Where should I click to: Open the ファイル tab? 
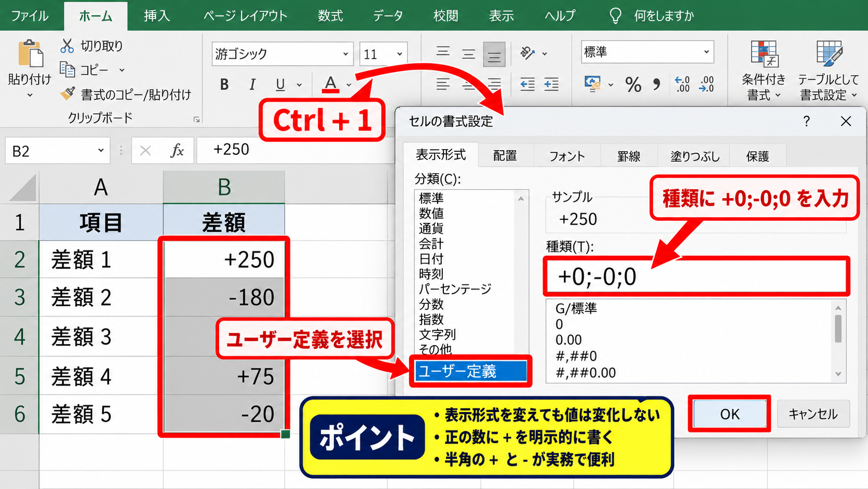pos(30,16)
